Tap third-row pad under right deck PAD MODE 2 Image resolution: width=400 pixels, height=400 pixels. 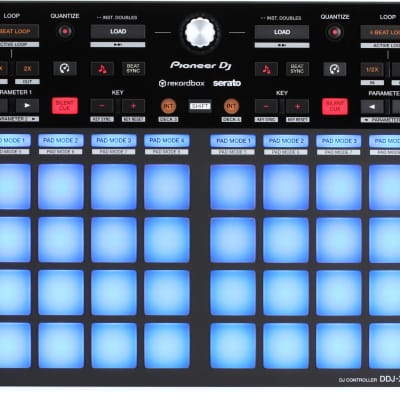pyautogui.click(x=286, y=293)
